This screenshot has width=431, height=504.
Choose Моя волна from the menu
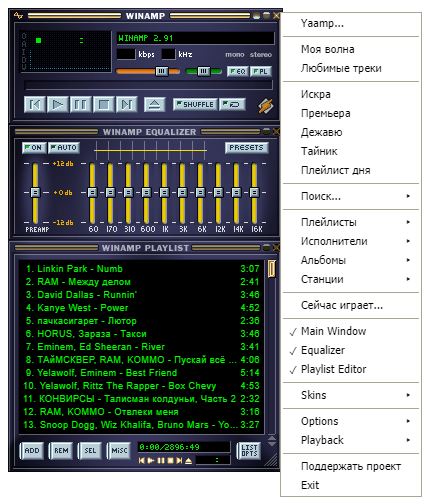point(351,49)
